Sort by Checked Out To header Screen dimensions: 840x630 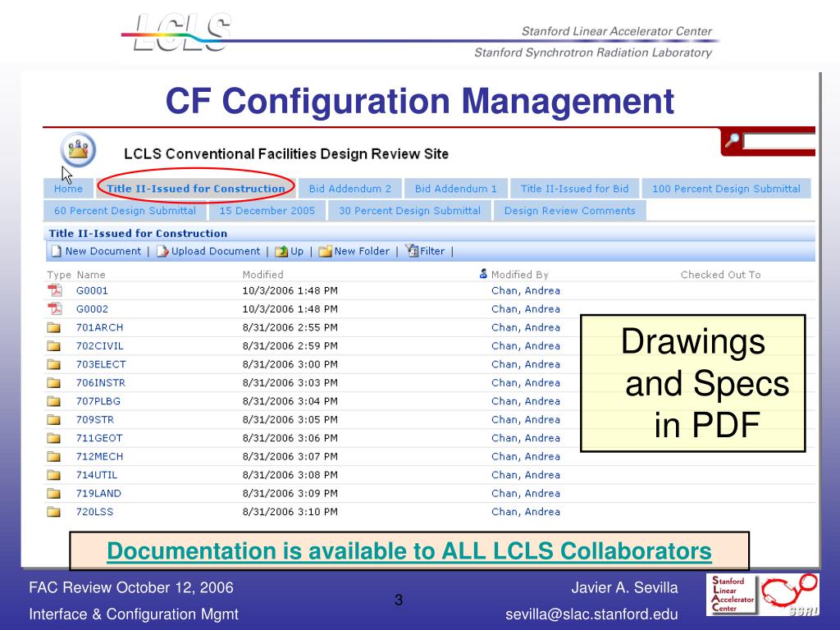click(x=720, y=275)
